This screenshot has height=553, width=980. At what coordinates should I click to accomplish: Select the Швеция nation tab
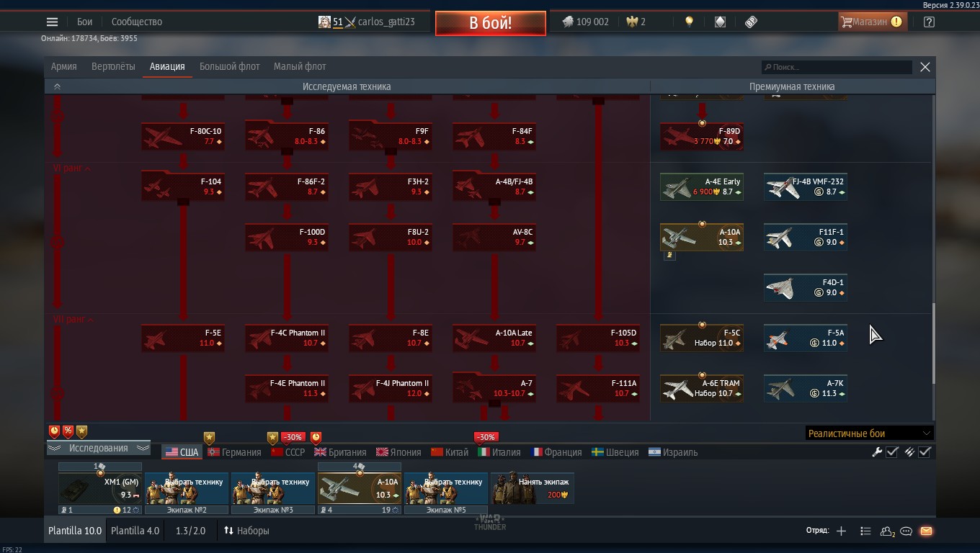click(615, 452)
